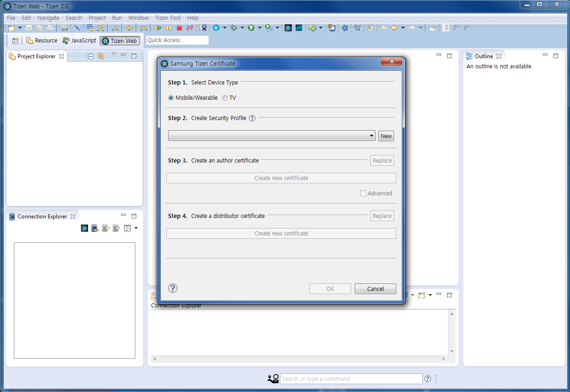
Task: Open the Tizen Tool menu
Action: [168, 18]
